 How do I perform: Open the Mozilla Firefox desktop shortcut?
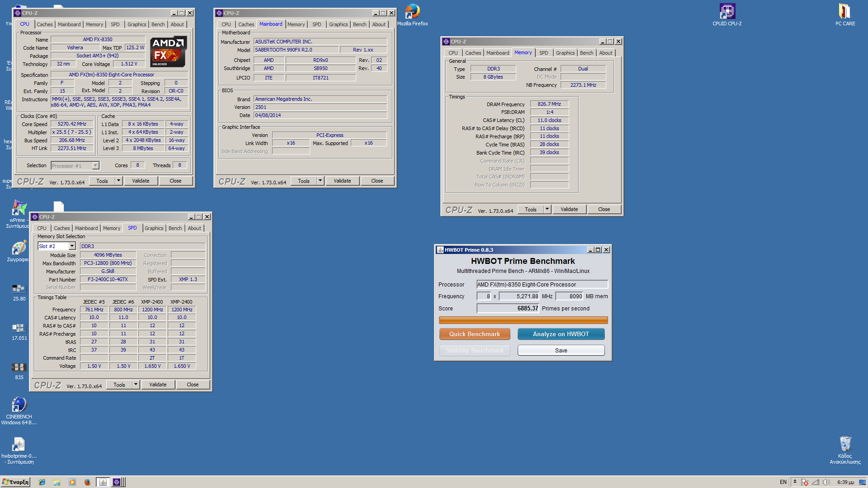(x=412, y=14)
